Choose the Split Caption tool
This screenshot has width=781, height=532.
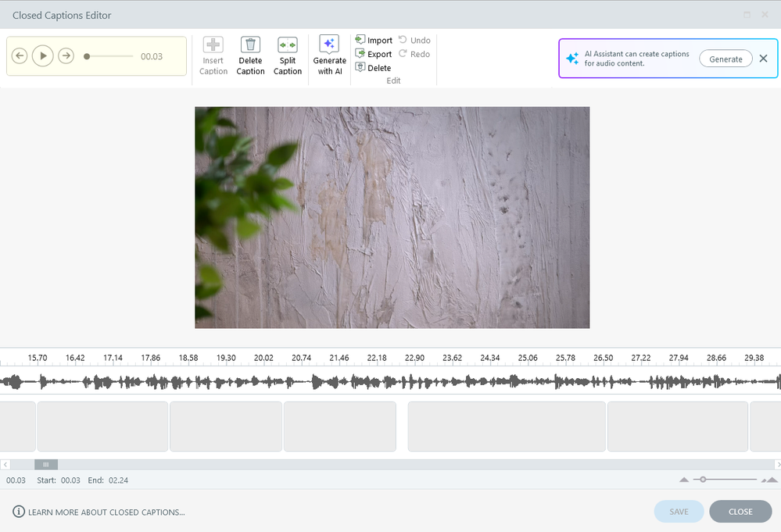[287, 45]
